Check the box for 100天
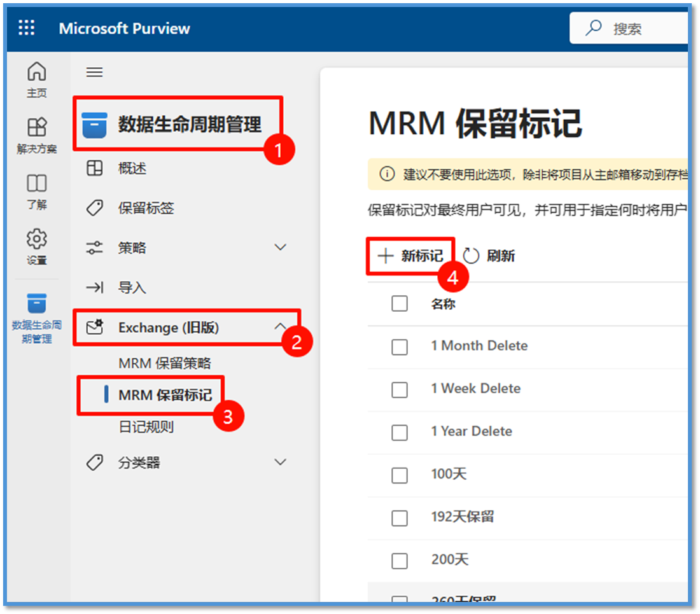Screen dimensions: 700x614 400,475
